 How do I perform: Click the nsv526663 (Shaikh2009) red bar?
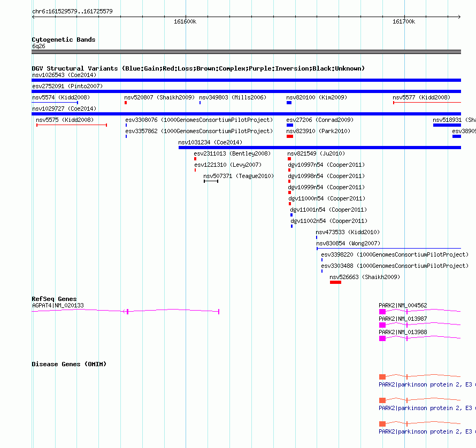click(335, 282)
